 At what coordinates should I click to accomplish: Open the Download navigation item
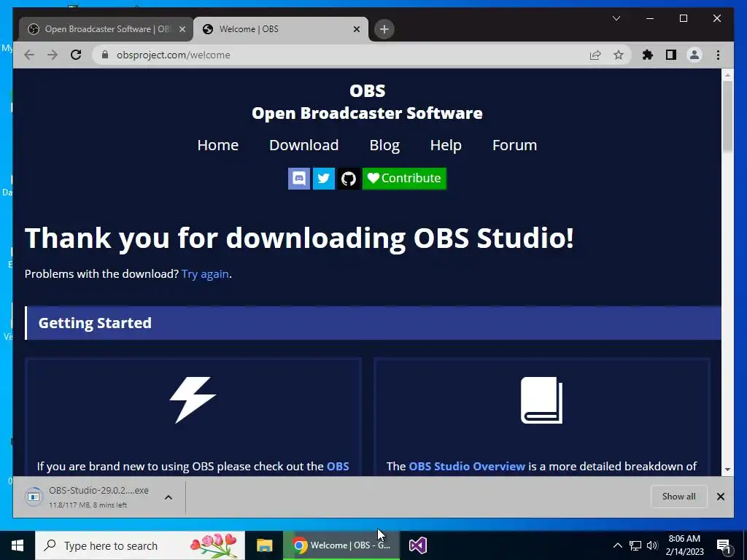pos(304,145)
